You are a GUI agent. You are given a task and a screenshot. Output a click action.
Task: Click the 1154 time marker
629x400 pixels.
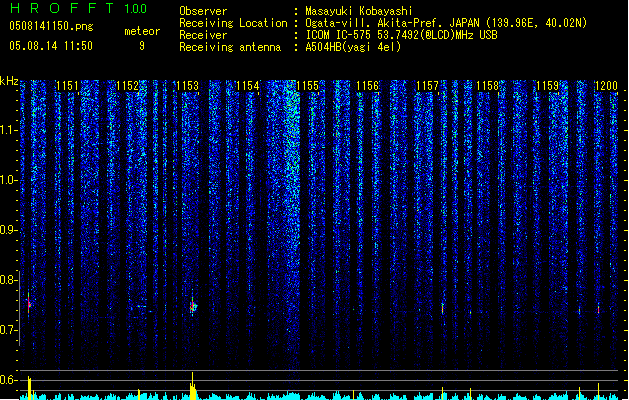point(248,86)
